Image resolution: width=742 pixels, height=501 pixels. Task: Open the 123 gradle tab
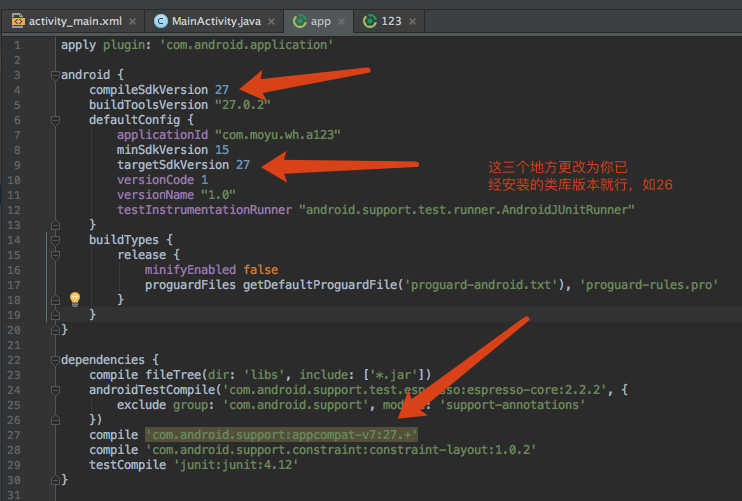click(390, 21)
